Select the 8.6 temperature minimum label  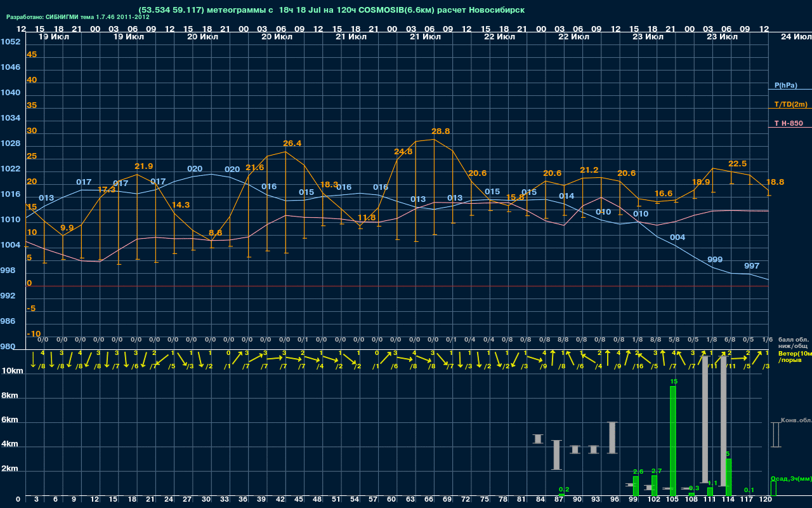coord(215,232)
